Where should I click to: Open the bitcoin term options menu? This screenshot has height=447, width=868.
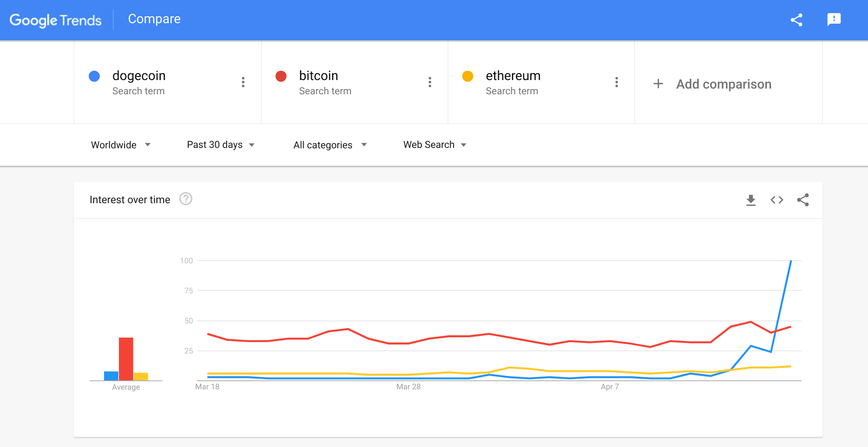click(430, 82)
